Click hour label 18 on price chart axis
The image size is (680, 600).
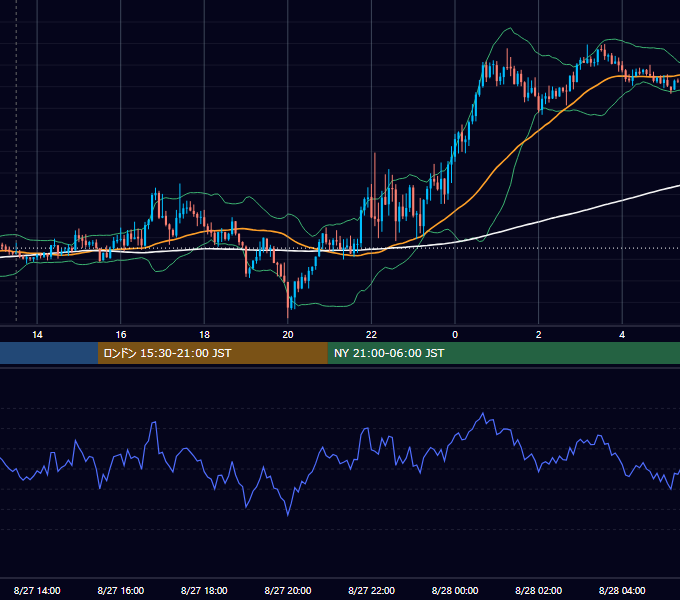tap(204, 335)
